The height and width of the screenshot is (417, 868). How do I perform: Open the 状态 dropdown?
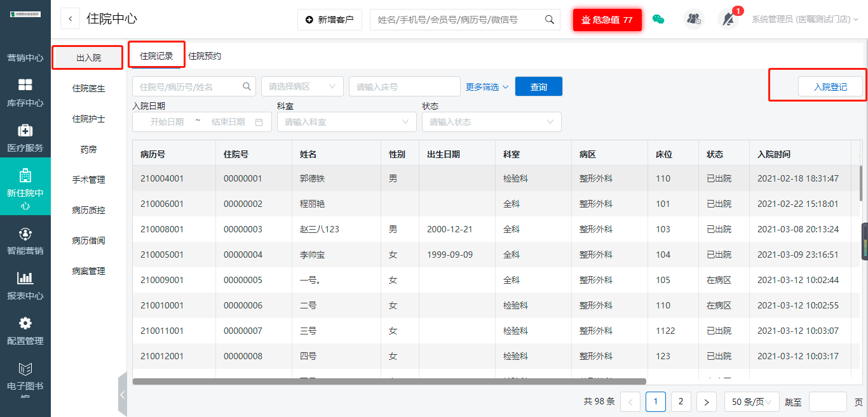pos(492,122)
